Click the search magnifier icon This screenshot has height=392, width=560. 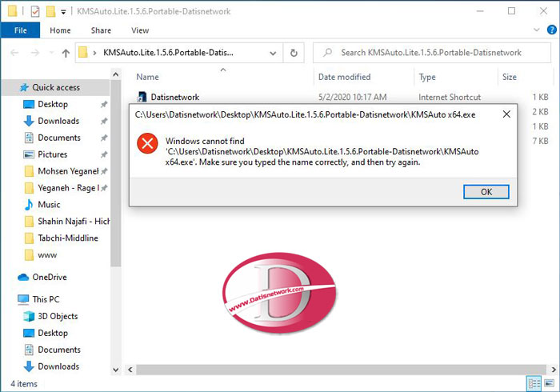click(x=327, y=53)
